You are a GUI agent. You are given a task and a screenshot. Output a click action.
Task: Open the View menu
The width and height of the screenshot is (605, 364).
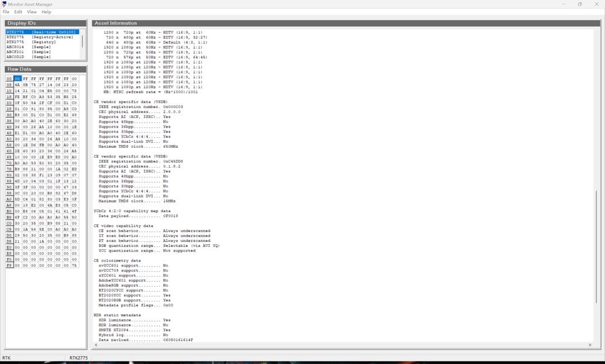coord(32,12)
